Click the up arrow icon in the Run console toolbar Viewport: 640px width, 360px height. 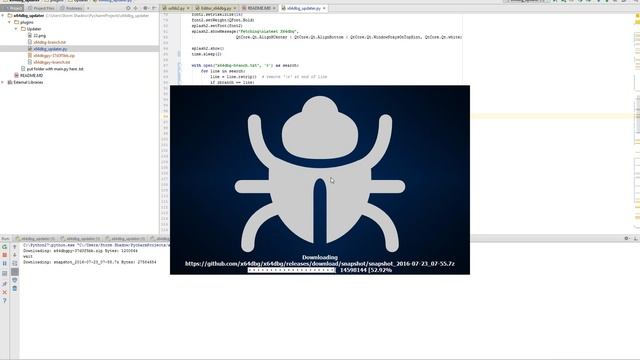click(x=15, y=247)
